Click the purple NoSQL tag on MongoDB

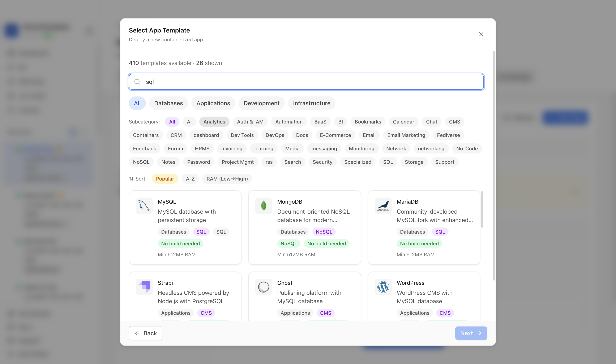point(324,232)
